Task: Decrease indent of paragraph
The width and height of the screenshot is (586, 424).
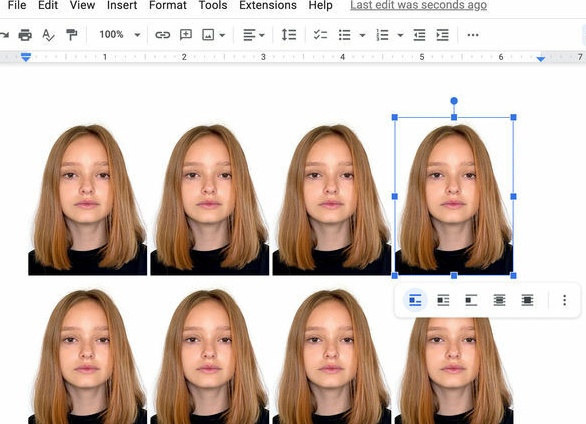Action: click(419, 35)
